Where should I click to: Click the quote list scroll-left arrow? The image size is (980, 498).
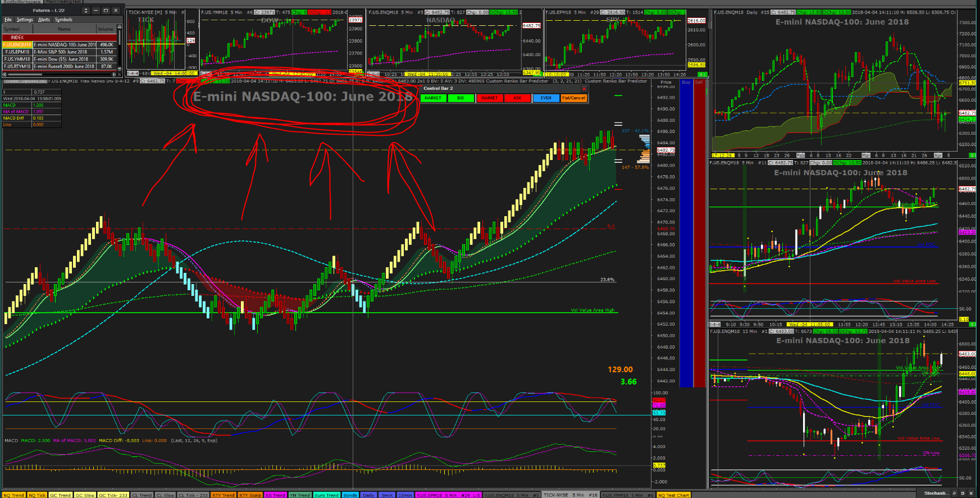4,74
